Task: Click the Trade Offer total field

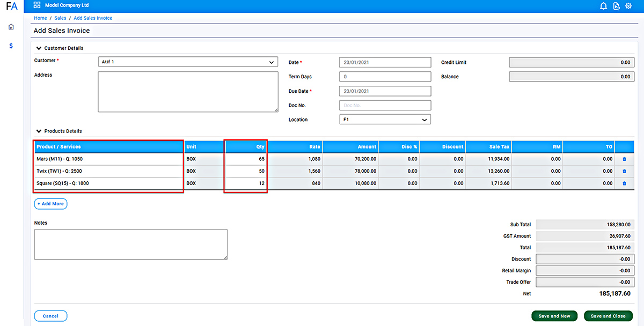Action: [x=584, y=282]
